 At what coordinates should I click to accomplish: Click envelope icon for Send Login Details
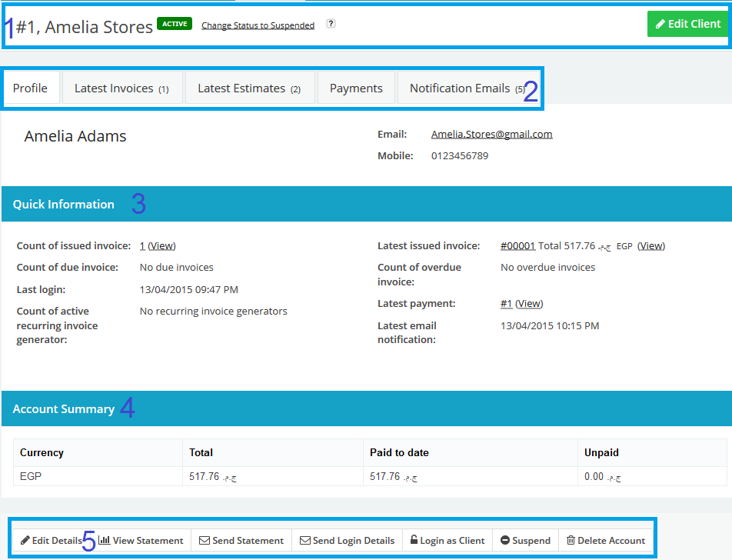click(305, 541)
